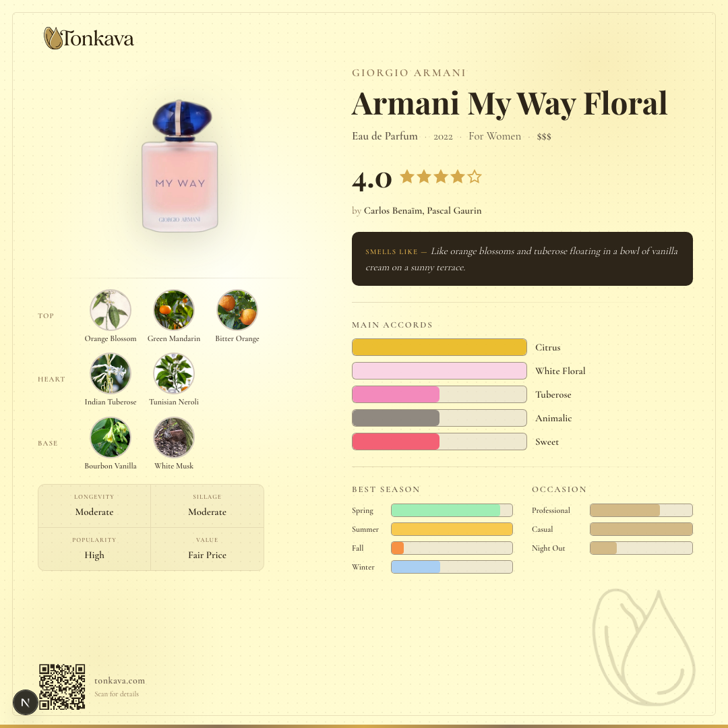Select the Summer season bar
Viewport: 728px width, 728px height.
coord(452,529)
